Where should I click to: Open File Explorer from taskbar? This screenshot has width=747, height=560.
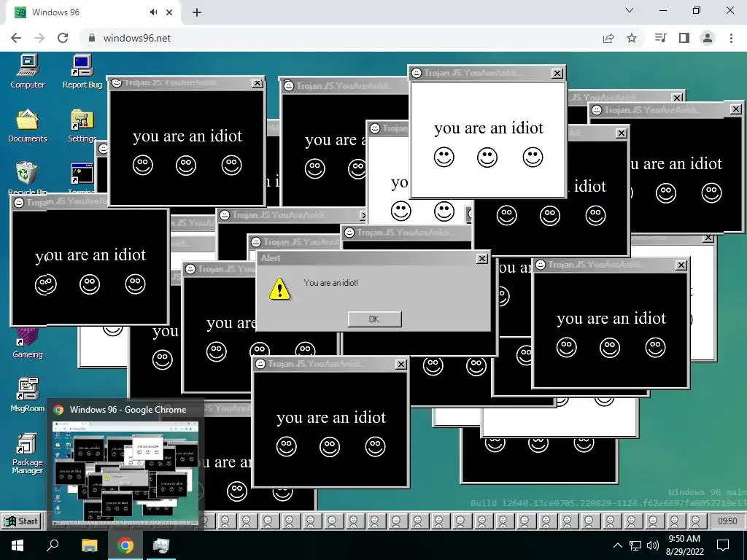[x=89, y=545]
